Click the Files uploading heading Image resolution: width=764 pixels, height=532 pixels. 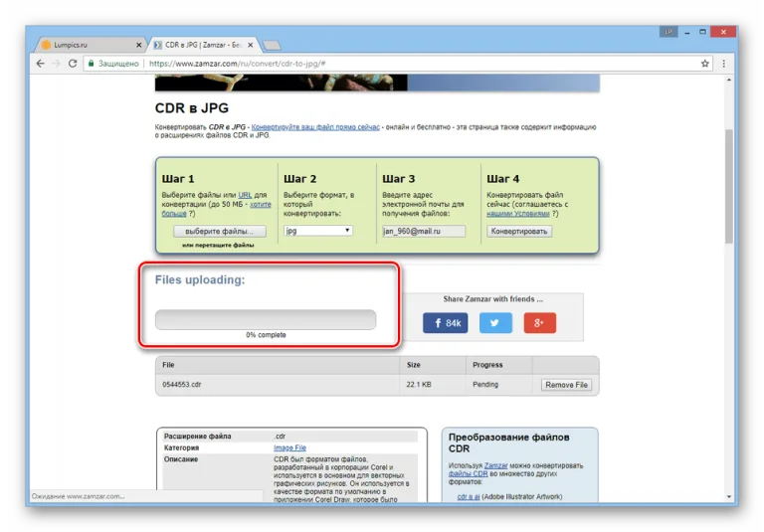(200, 280)
